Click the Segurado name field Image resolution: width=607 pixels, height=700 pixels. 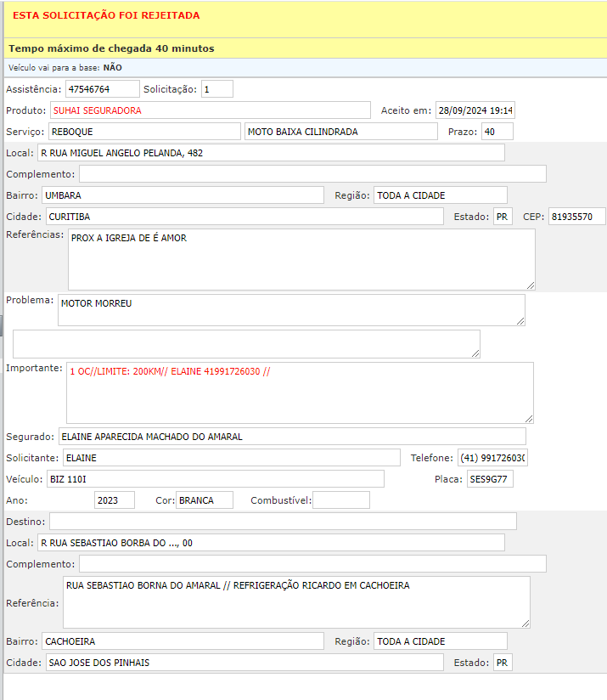coord(291,437)
